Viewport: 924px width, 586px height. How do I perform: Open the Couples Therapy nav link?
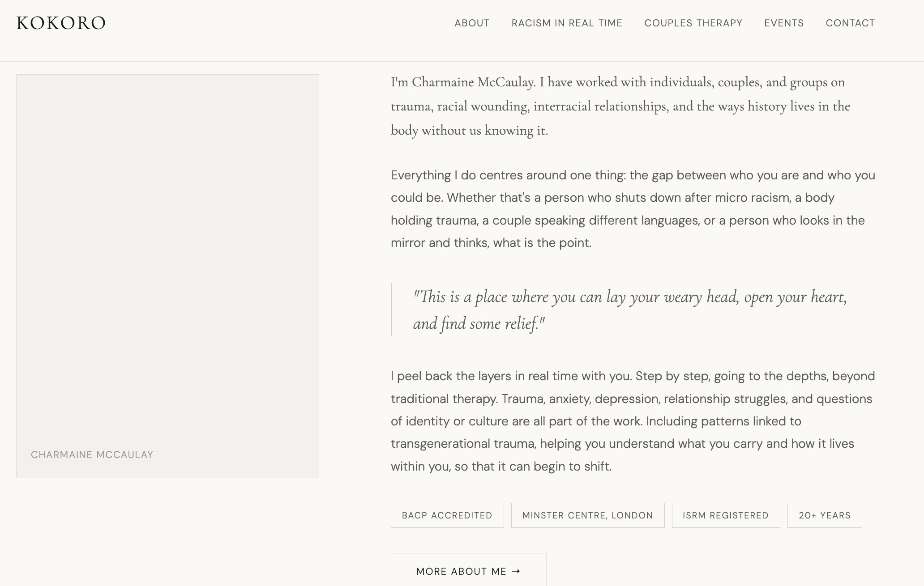[693, 23]
